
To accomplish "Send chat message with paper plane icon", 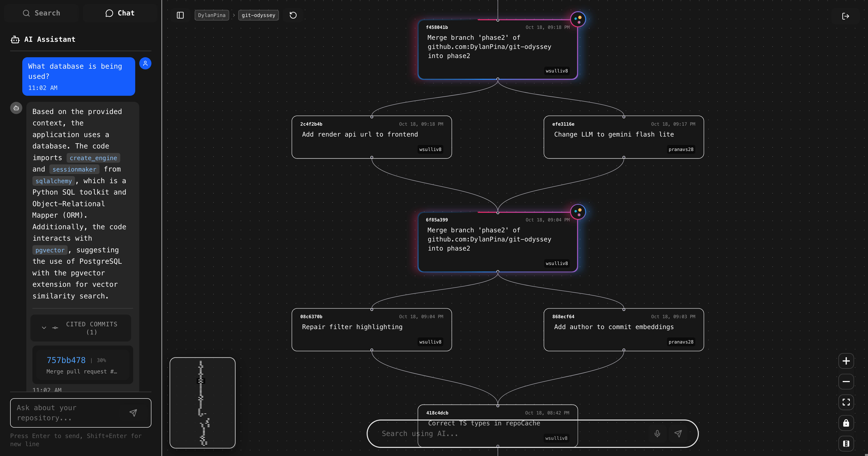I will click(x=133, y=412).
